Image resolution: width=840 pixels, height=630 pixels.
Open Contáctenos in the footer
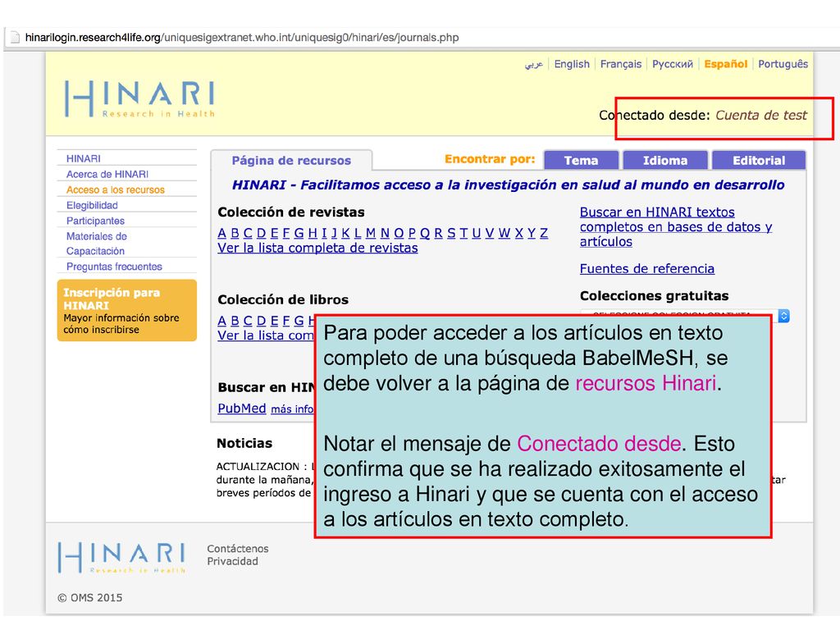(238, 549)
